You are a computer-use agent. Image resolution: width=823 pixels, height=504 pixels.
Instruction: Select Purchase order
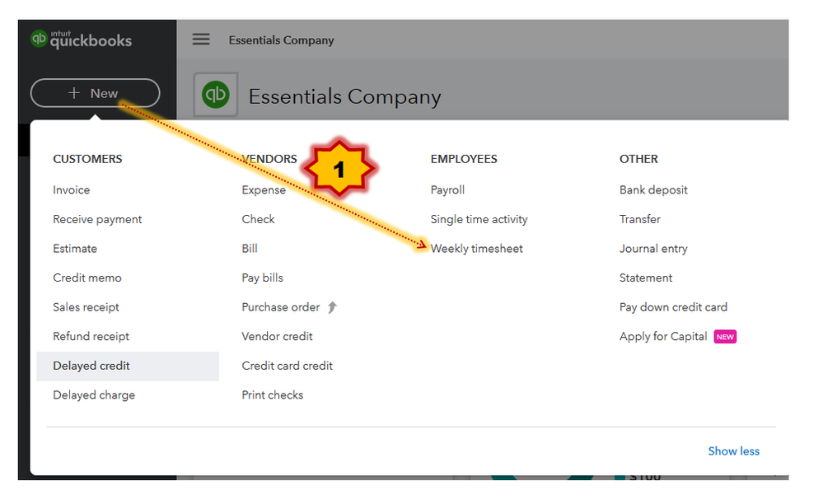[x=280, y=307]
